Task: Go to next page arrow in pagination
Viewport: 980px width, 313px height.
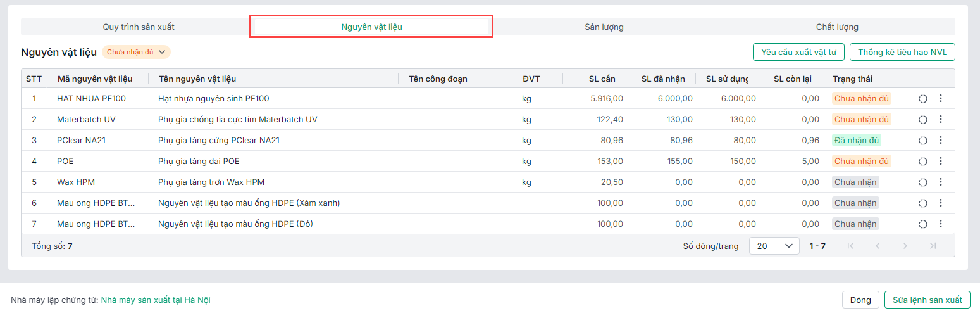Action: click(x=905, y=246)
